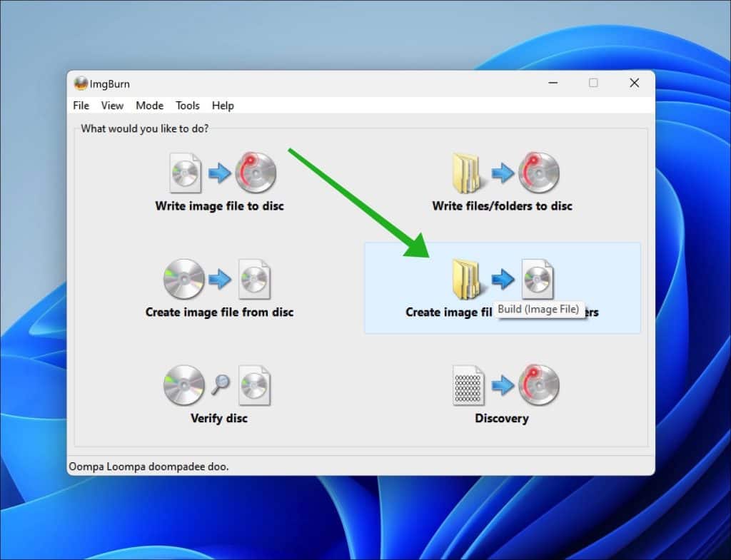This screenshot has height=560, width=731.
Task: Close the ImgBurn window
Action: click(x=634, y=83)
